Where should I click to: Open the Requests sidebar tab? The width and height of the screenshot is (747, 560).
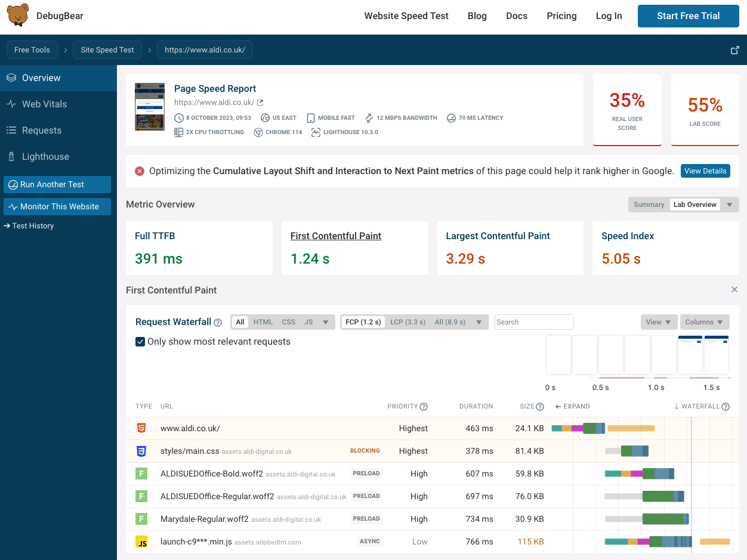(x=58, y=130)
